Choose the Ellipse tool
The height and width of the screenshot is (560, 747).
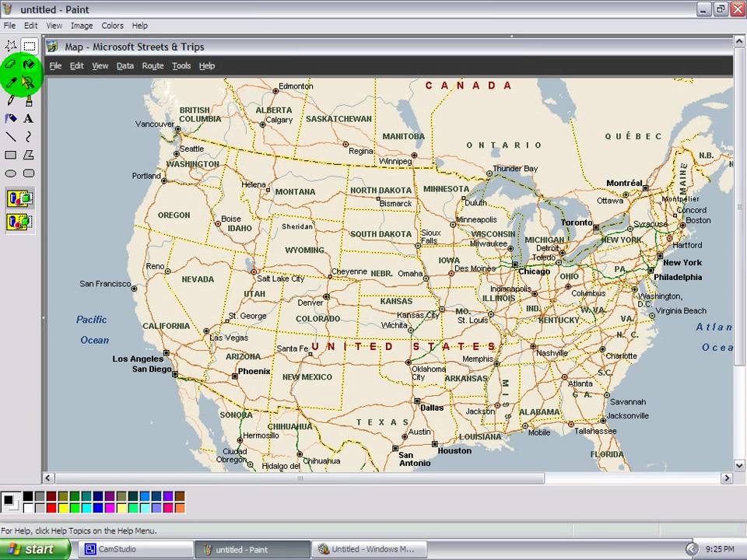pos(10,173)
